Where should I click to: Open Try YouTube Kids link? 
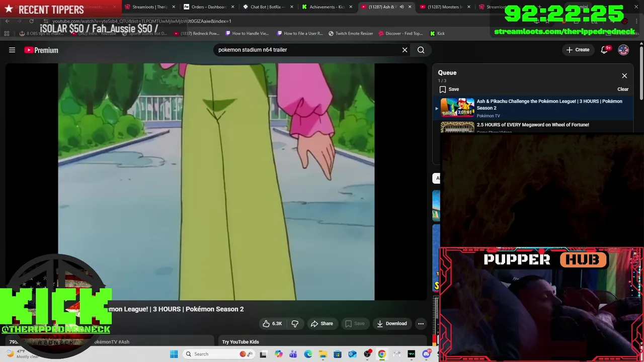pos(240,342)
